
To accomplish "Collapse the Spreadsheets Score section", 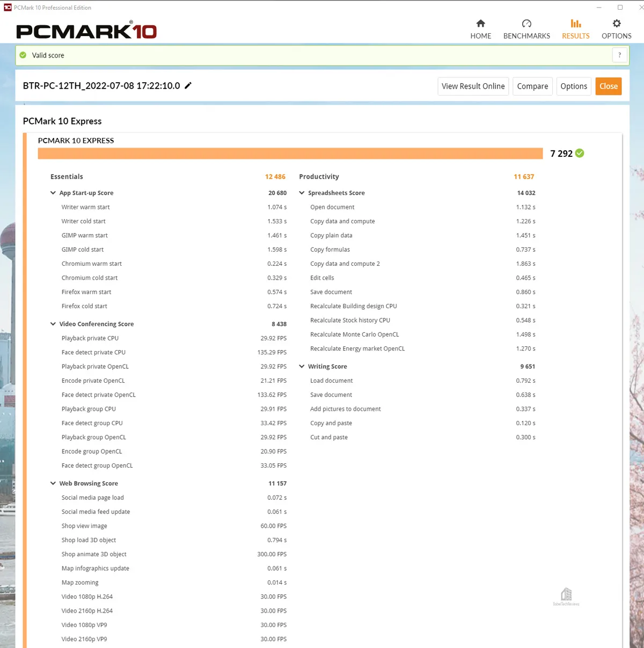I will [x=302, y=193].
